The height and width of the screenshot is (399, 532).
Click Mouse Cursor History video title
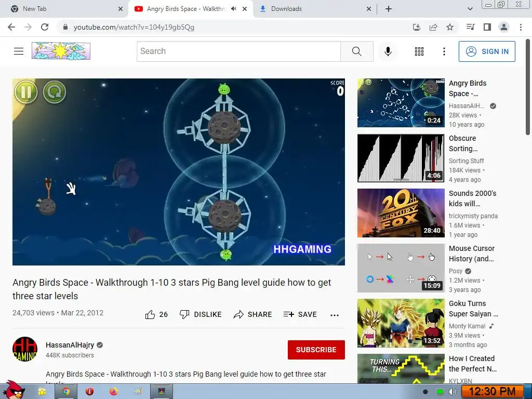(x=472, y=254)
